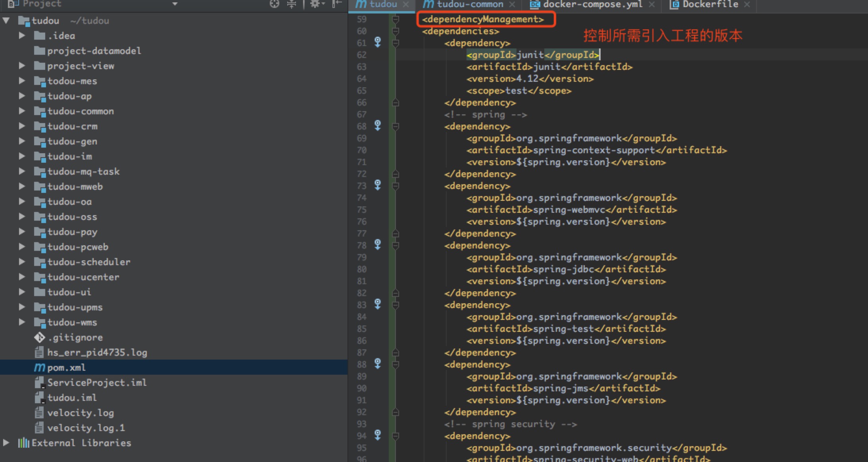
Task: Close the docker-compose.yml tab
Action: coord(652,4)
